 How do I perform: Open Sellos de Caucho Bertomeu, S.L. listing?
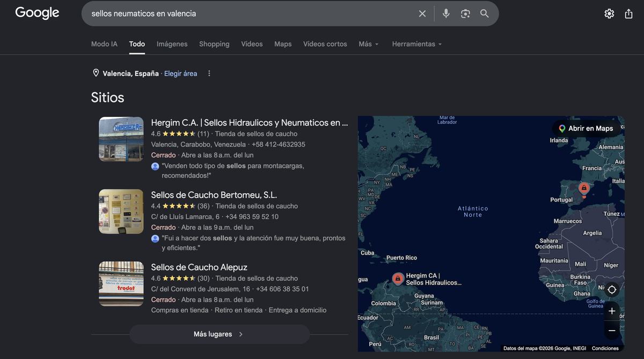click(x=214, y=195)
